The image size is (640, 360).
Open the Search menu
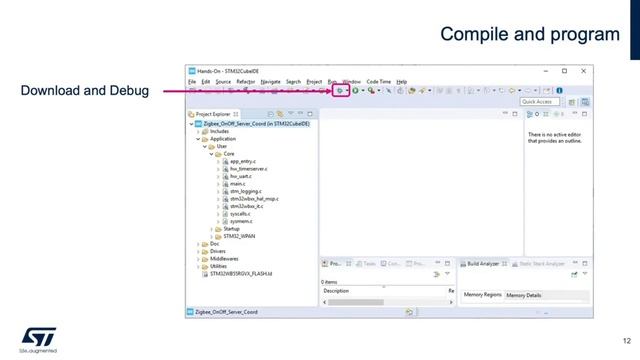click(x=293, y=82)
